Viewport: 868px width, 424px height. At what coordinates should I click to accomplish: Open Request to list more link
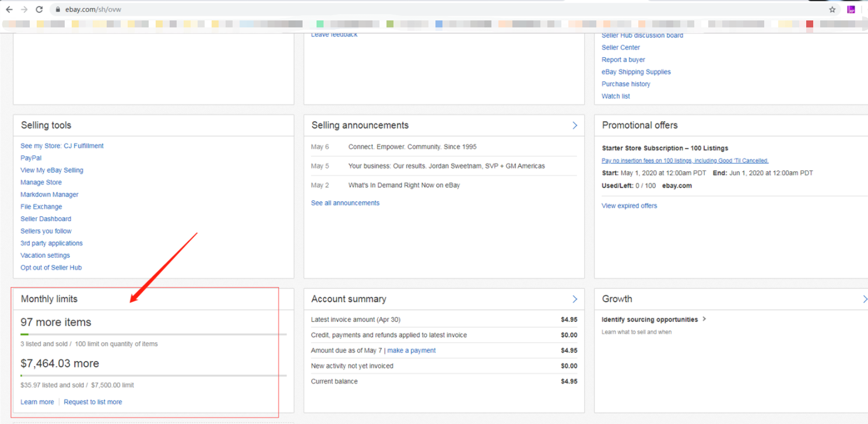(x=93, y=402)
